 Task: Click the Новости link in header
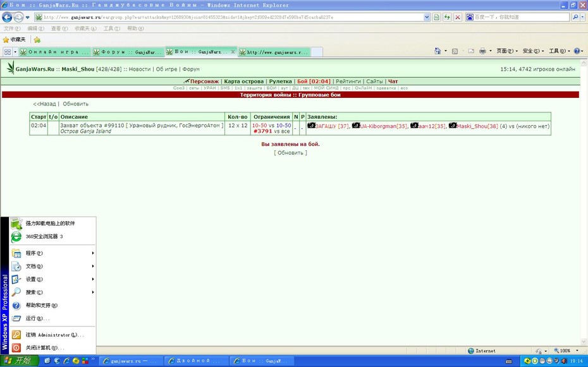(140, 69)
